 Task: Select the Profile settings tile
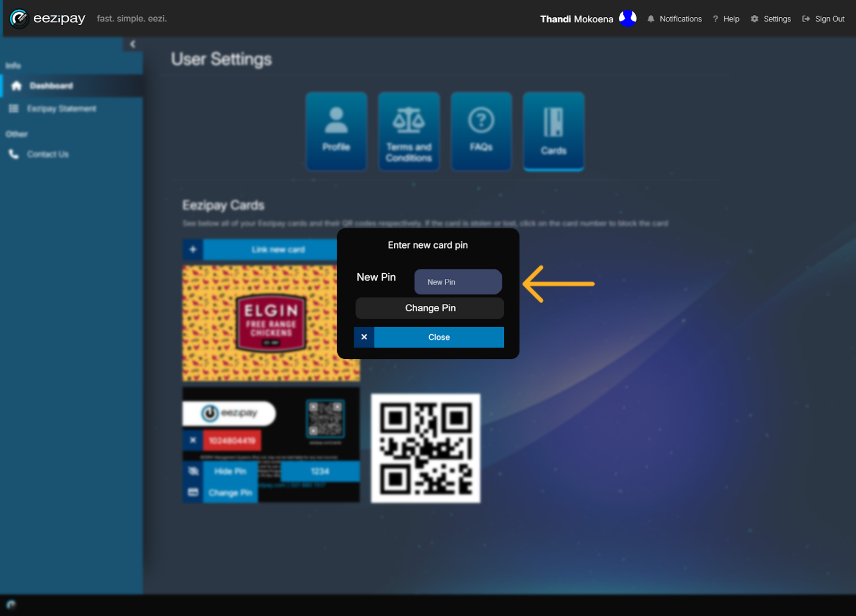(x=336, y=131)
